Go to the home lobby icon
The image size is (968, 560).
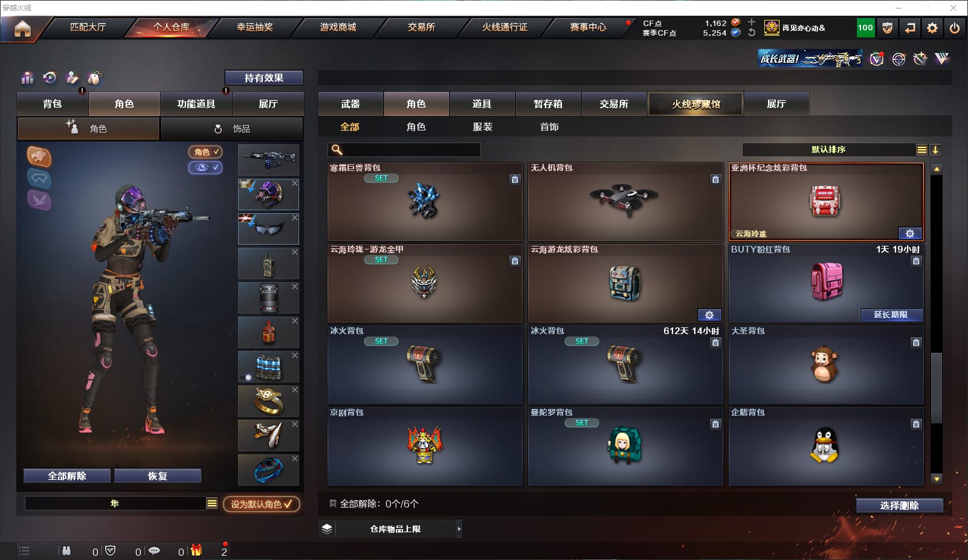[22, 28]
